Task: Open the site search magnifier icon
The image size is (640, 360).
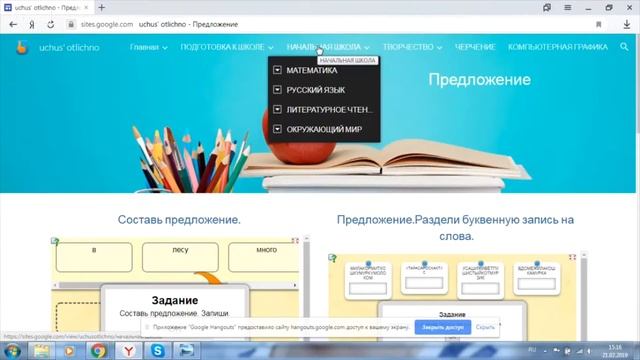Action: coord(624,47)
